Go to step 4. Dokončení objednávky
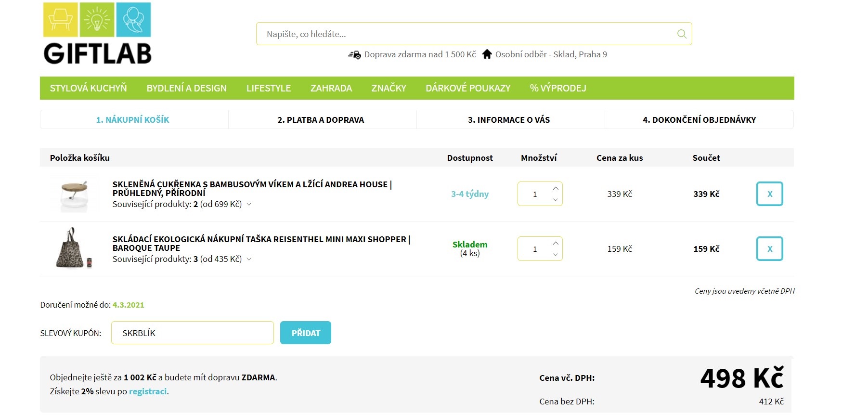Image resolution: width=868 pixels, height=415 pixels. [699, 119]
